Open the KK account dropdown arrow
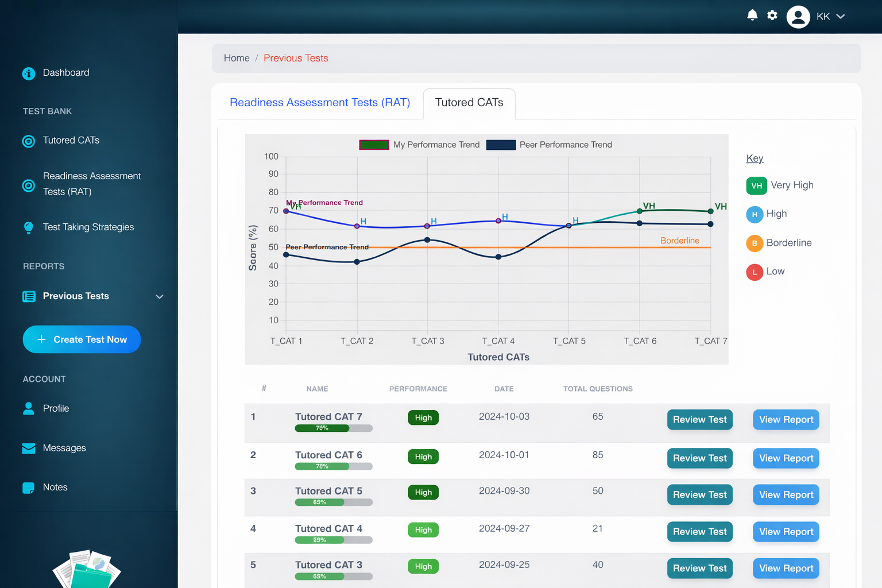Viewport: 882px width, 588px height. click(x=841, y=17)
